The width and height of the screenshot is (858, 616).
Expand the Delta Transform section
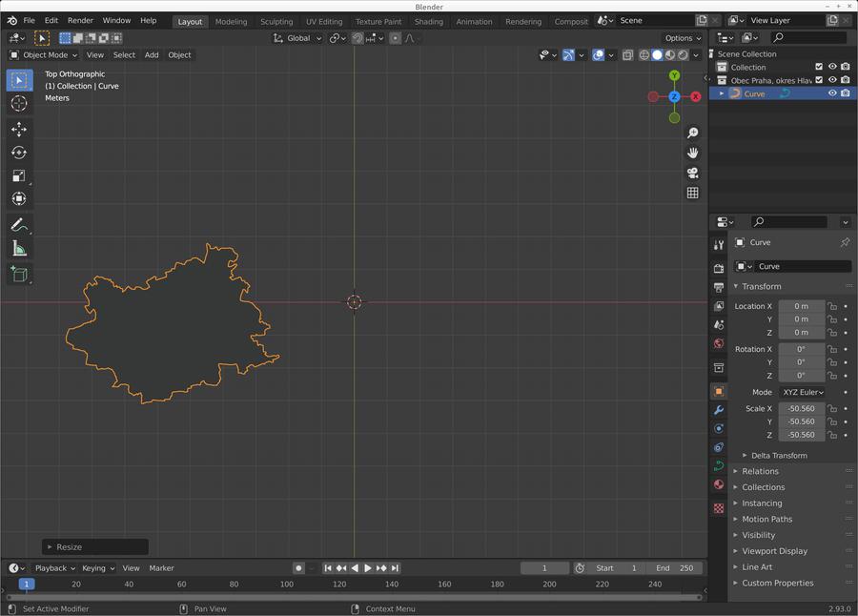tap(779, 455)
